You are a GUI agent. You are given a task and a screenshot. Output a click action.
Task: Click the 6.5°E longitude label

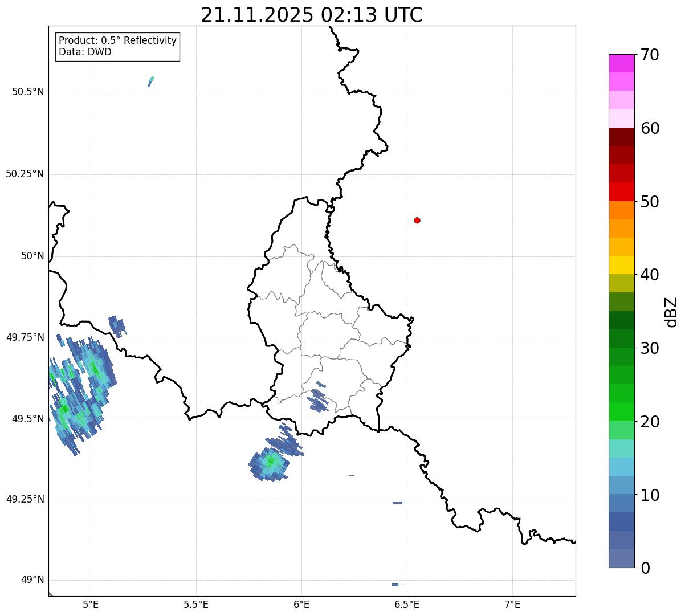(407, 604)
